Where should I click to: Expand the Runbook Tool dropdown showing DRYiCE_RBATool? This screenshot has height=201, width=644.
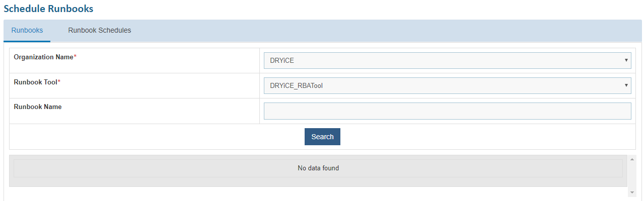[447, 85]
